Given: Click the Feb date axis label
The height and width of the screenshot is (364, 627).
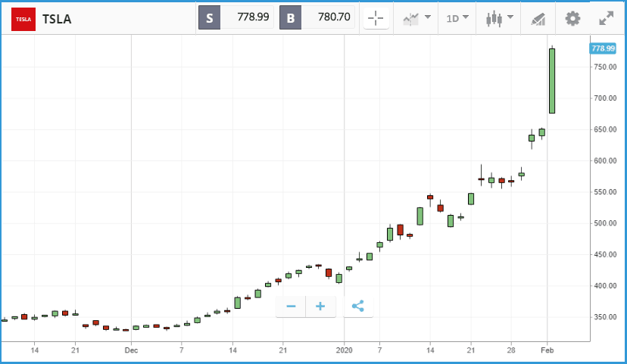Looking at the screenshot, I should pos(547,350).
